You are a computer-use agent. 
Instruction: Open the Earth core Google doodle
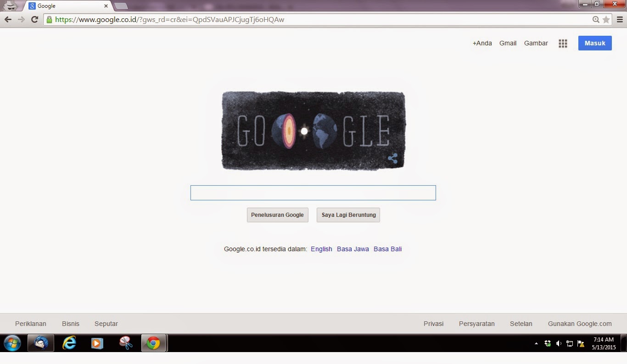[313, 131]
